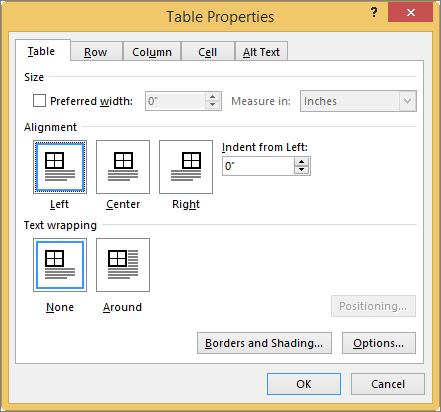Pick Right table alignment icon

pyautogui.click(x=186, y=167)
